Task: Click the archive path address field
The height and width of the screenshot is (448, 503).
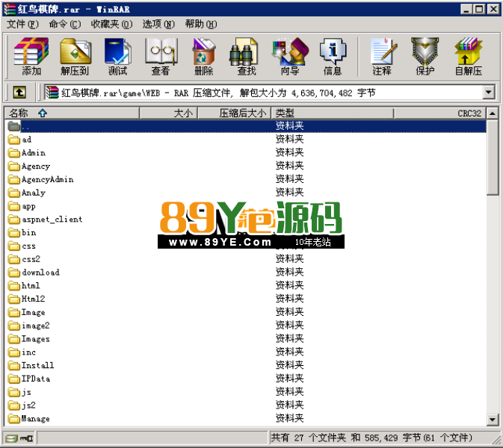Action: point(263,93)
